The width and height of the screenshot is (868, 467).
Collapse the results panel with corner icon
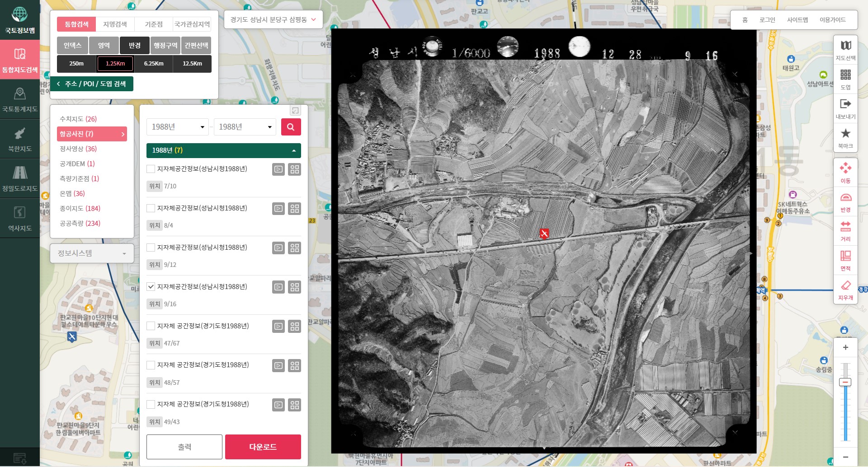(295, 111)
